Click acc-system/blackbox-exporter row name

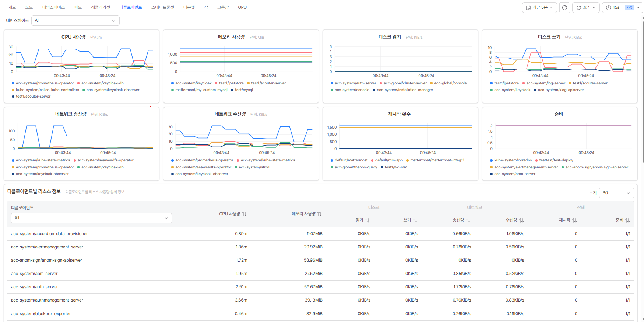pos(41,314)
